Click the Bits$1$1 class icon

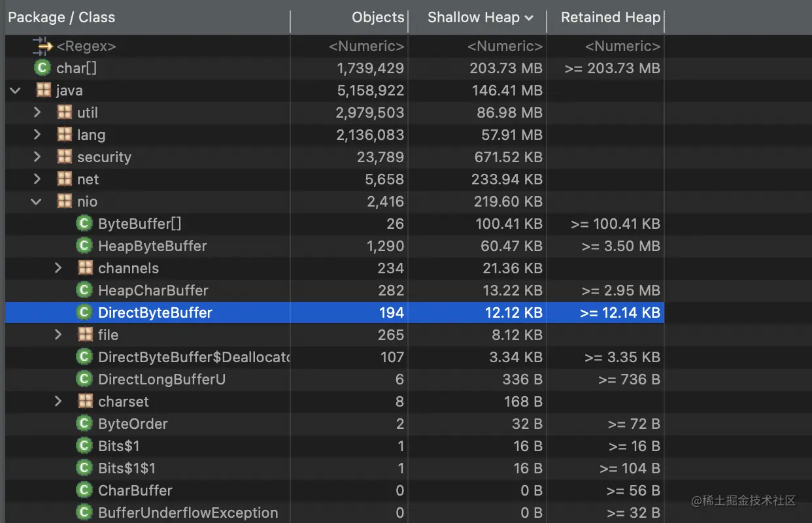tap(84, 468)
